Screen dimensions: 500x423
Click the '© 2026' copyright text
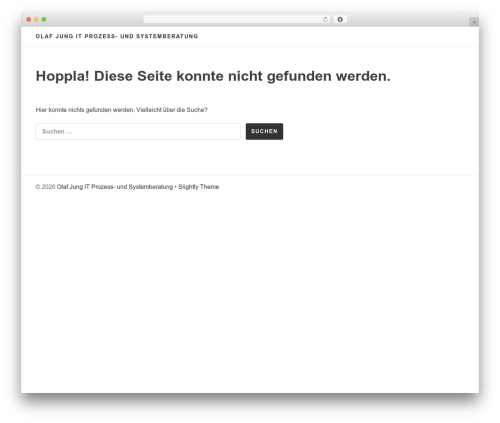(x=45, y=187)
